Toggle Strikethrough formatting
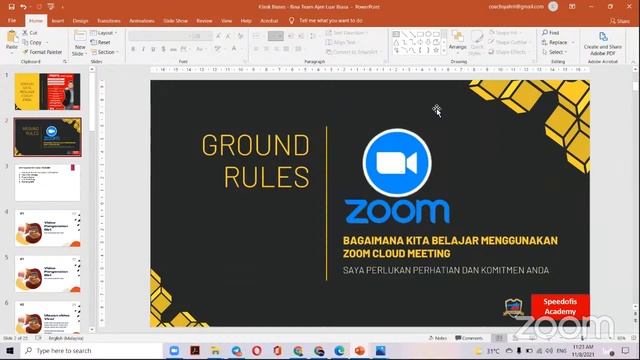Image resolution: width=640 pixels, height=360 pixels. 173,49
